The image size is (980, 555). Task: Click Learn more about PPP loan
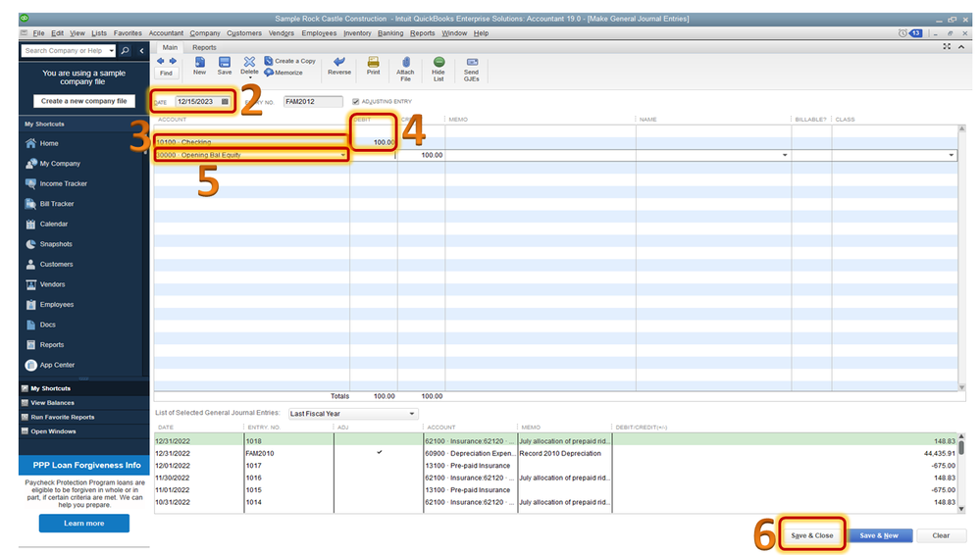coord(84,523)
